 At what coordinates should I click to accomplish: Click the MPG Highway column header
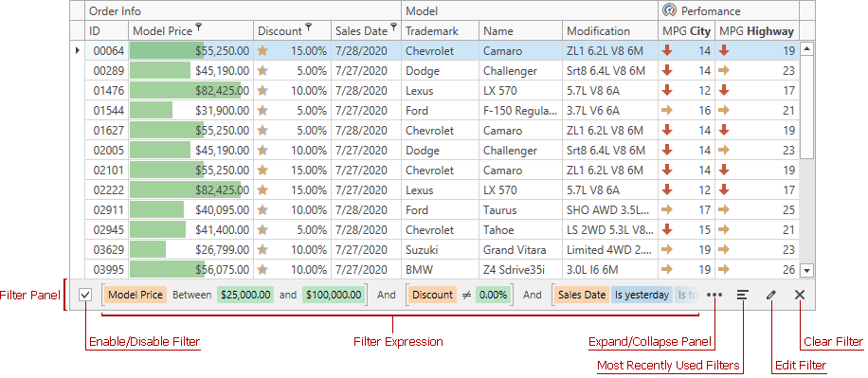[x=757, y=31]
